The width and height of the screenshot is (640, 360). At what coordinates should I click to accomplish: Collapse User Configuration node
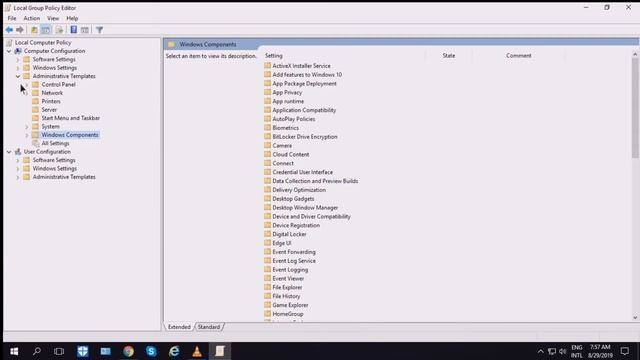(9, 152)
